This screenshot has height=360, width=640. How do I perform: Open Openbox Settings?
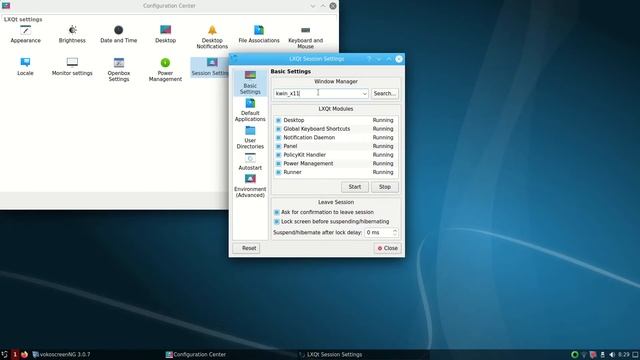click(x=119, y=70)
